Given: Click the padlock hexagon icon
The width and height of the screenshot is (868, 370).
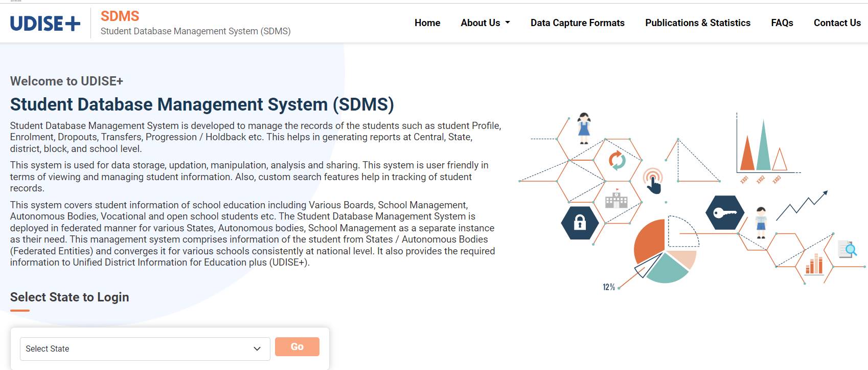Looking at the screenshot, I should 580,223.
